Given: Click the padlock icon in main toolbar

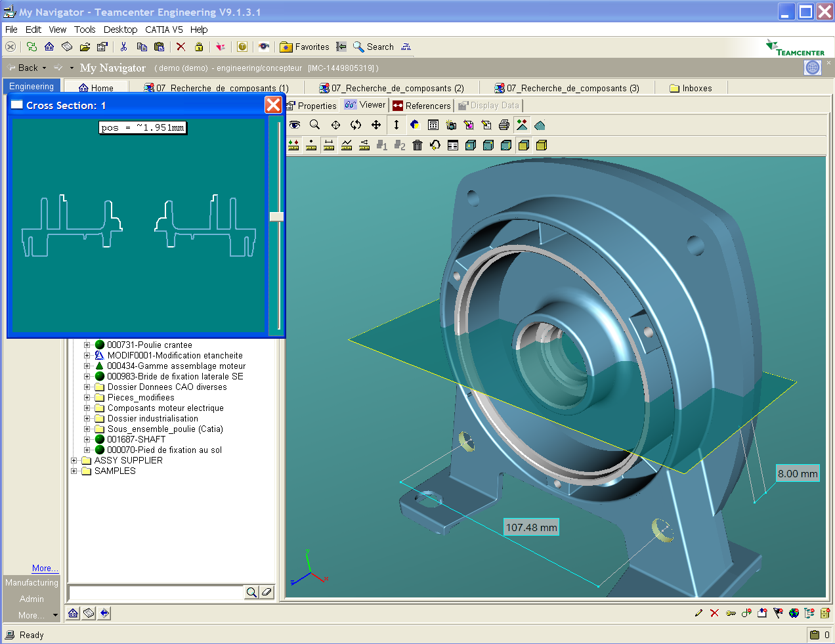Looking at the screenshot, I should click(x=199, y=47).
